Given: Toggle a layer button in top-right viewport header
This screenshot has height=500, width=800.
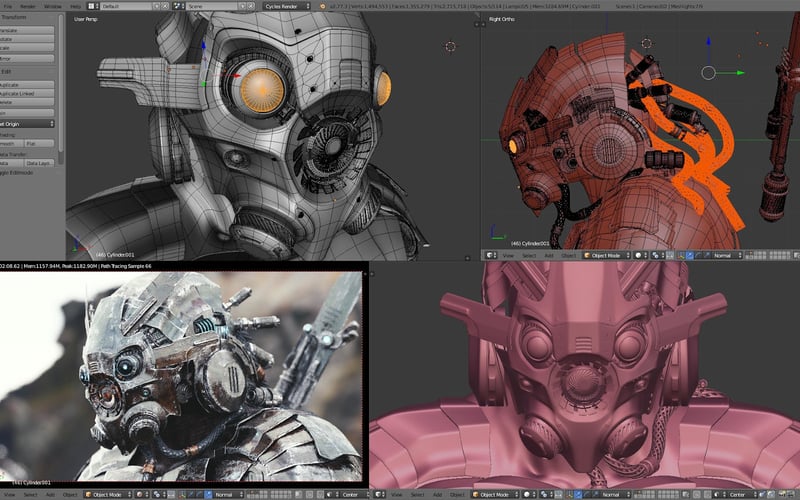Looking at the screenshot, I should coord(755,254).
